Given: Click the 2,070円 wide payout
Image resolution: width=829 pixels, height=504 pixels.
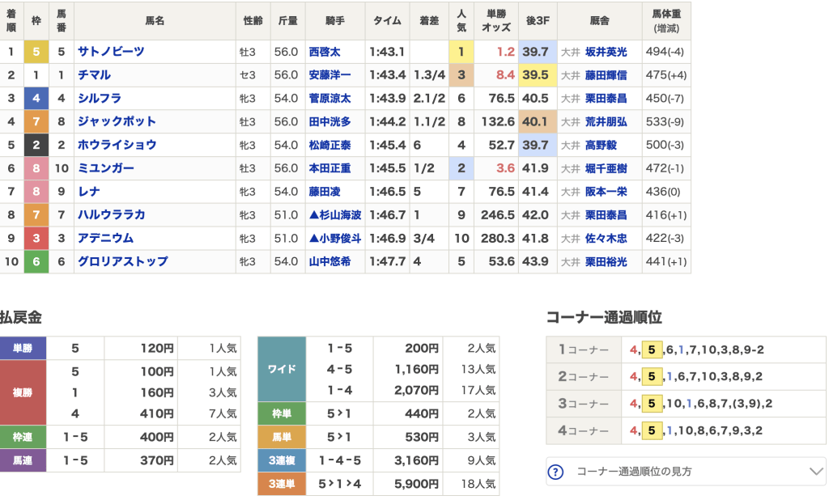Looking at the screenshot, I should (416, 390).
